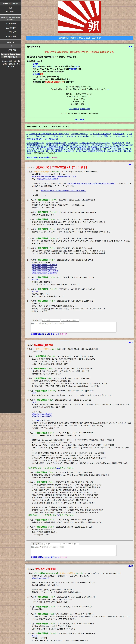Select ロシア掲示板 in the sidebar board list
136x644 pixels.
[x=11, y=50]
